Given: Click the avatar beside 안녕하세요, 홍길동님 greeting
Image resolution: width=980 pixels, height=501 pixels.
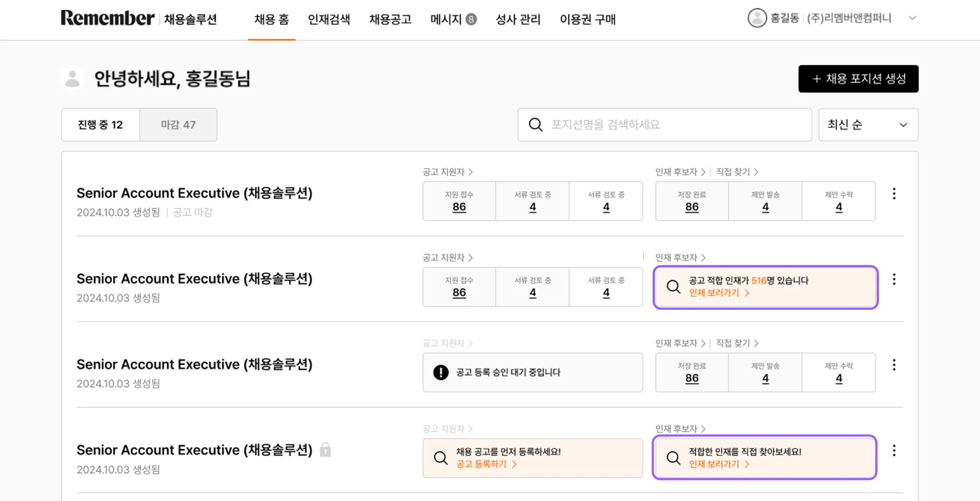Looking at the screenshot, I should 72,79.
